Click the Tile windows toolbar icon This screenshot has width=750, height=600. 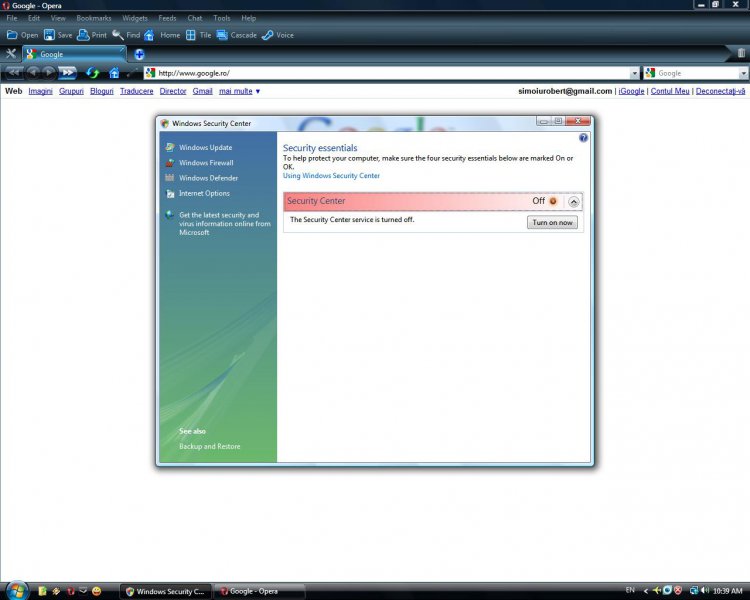[190, 35]
